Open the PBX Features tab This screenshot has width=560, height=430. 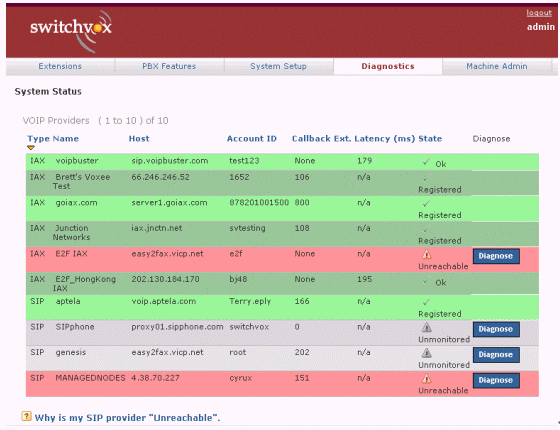tap(169, 66)
